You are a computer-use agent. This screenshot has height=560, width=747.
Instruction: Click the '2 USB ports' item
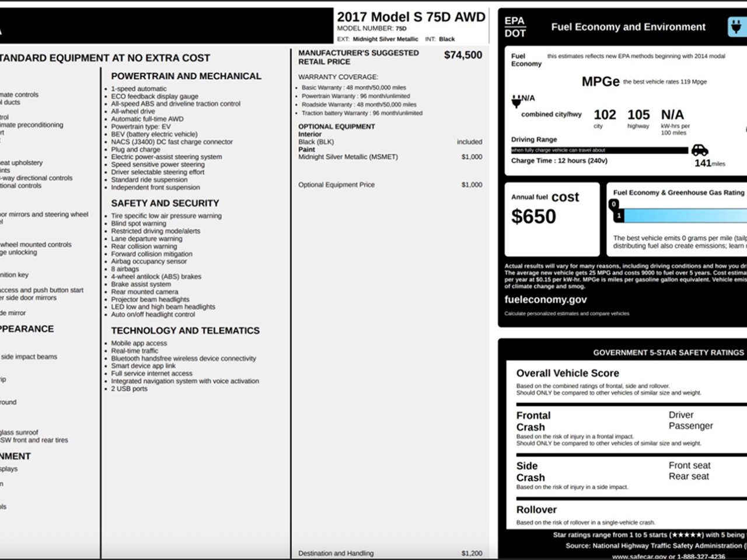tap(130, 388)
